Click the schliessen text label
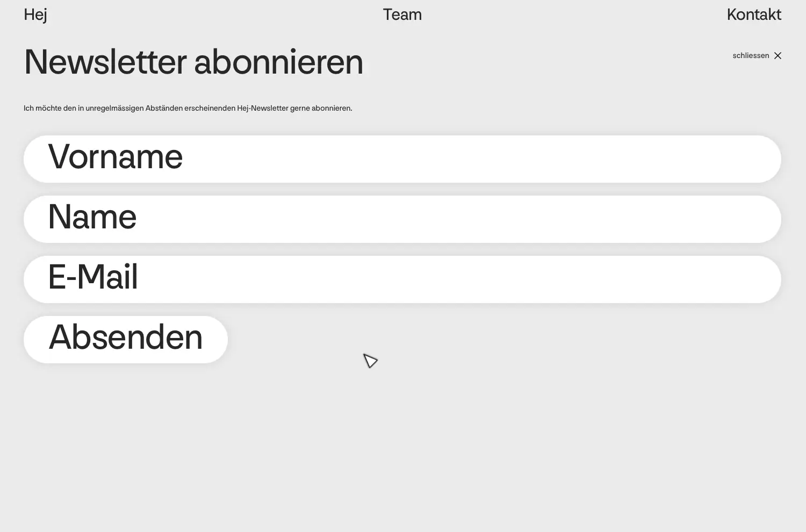 coord(751,56)
